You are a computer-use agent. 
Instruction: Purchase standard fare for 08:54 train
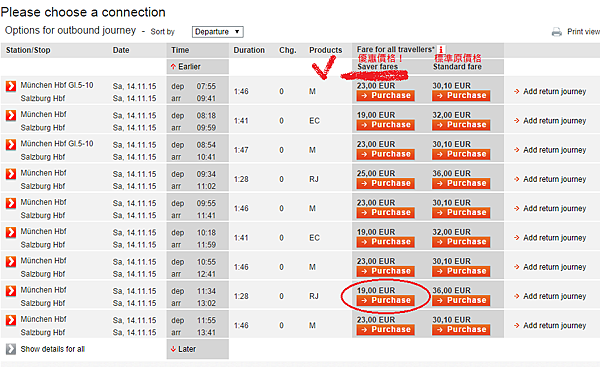click(x=461, y=154)
